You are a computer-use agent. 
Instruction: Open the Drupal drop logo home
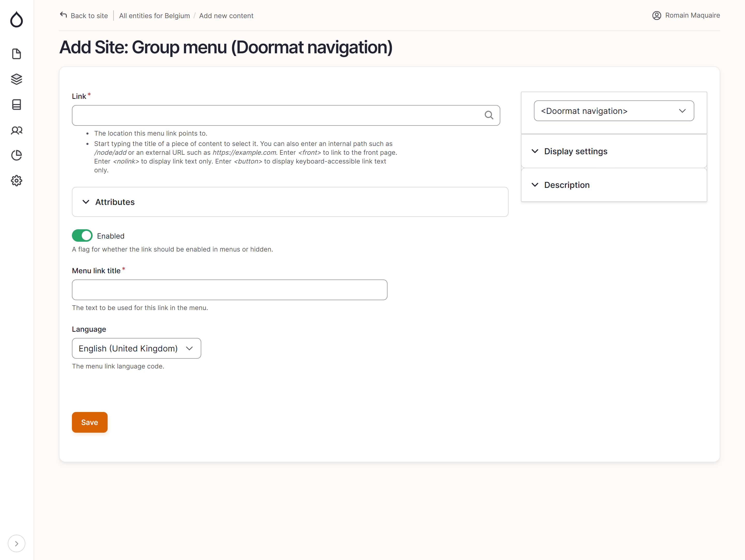(x=17, y=19)
